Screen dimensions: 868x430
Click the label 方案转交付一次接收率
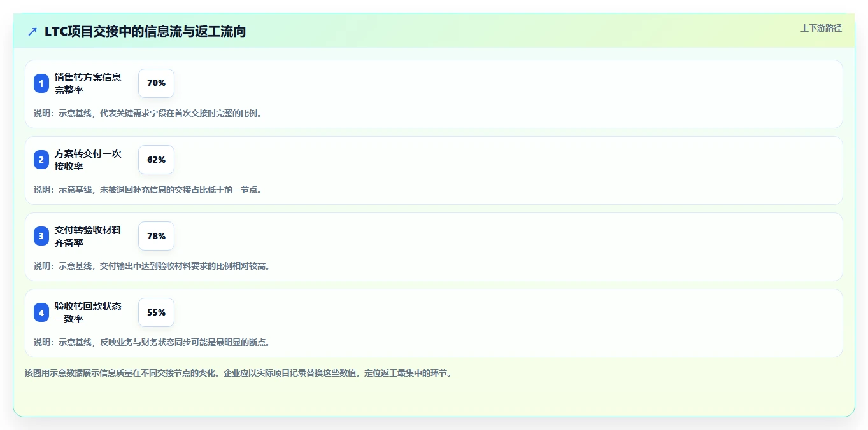(x=88, y=160)
